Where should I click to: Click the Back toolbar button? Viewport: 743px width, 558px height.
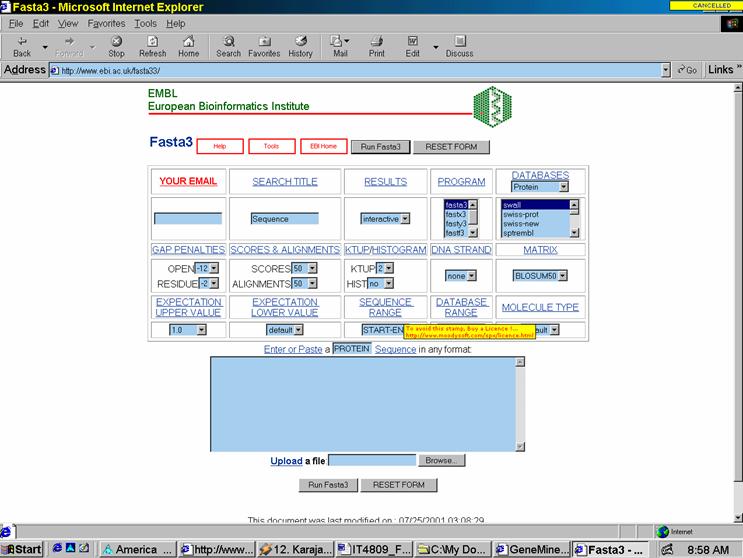[x=22, y=46]
